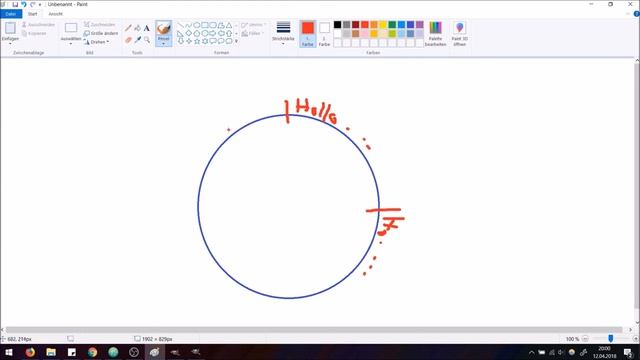640x360 pixels.
Task: Select the Eraser tool
Action: [128, 40]
